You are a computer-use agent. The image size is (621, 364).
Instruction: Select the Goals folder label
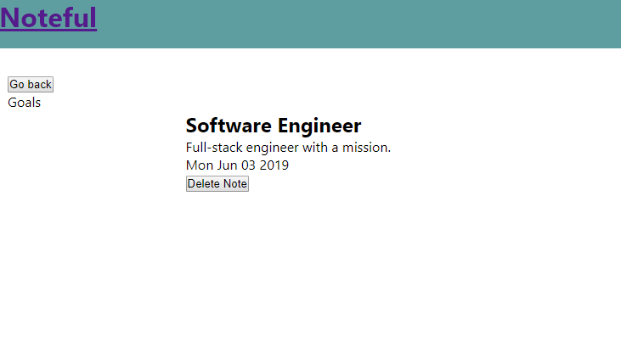24,103
